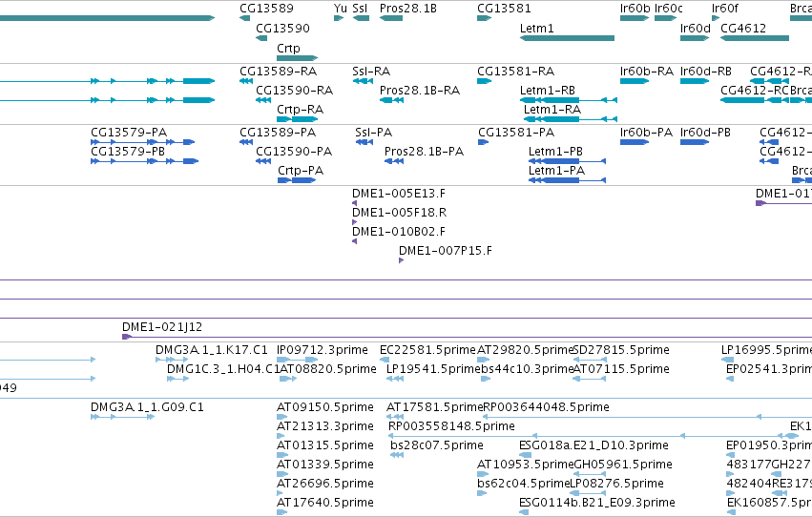Click the Yu gene glyph

(339, 18)
